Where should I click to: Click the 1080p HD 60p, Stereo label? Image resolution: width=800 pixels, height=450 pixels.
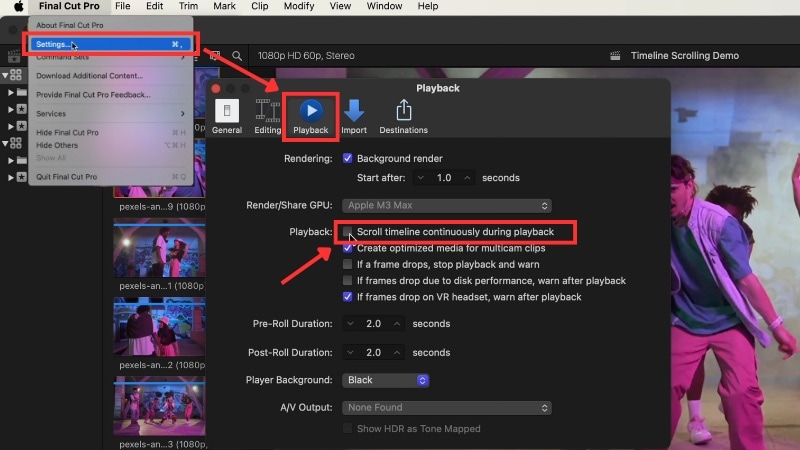coord(306,56)
